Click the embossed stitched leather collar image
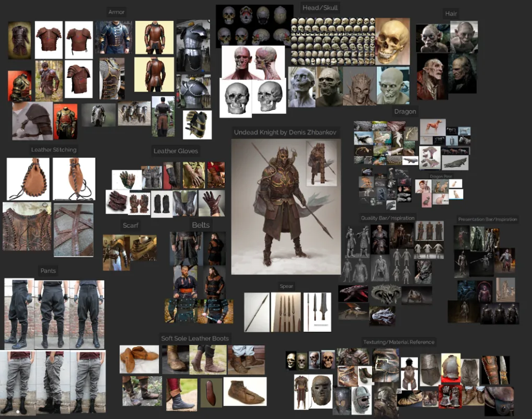This screenshot has height=419, width=532. click(x=27, y=226)
